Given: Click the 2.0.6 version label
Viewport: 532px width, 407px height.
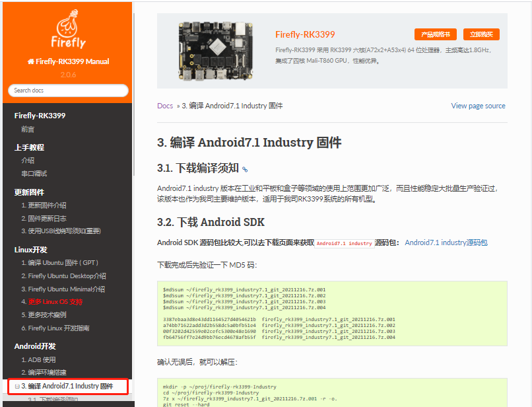Looking at the screenshot, I should click(x=68, y=75).
